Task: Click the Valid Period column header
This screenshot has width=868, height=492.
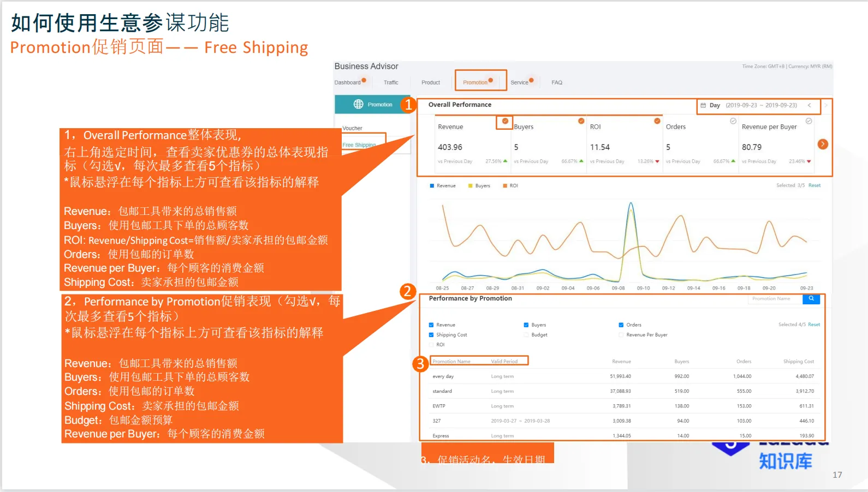Action: [504, 362]
